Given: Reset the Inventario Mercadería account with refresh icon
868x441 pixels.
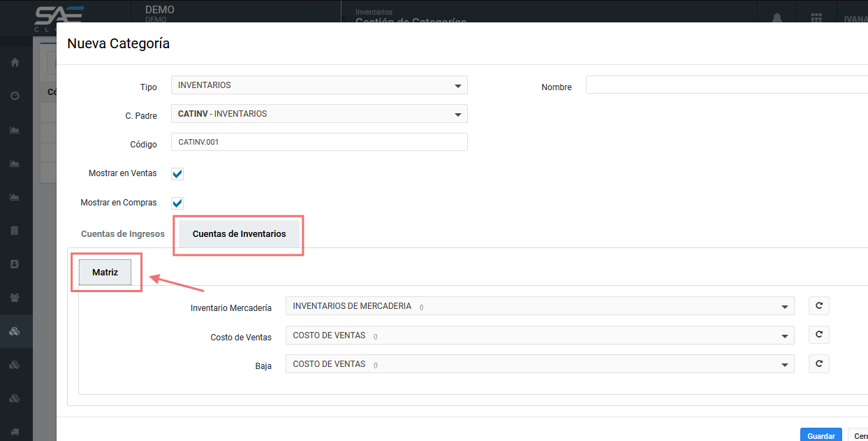Looking at the screenshot, I should [x=818, y=306].
